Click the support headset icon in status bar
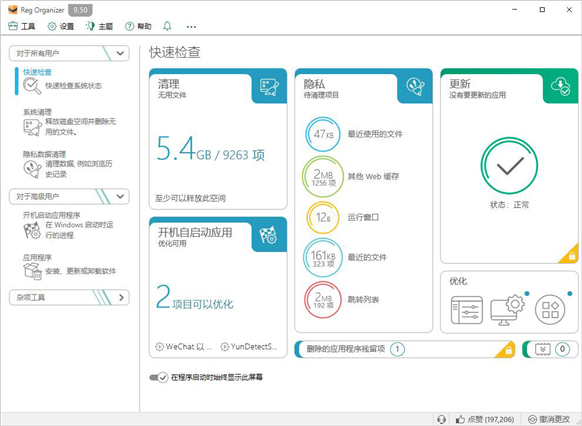Image resolution: width=582 pixels, height=426 pixels. coord(441,419)
